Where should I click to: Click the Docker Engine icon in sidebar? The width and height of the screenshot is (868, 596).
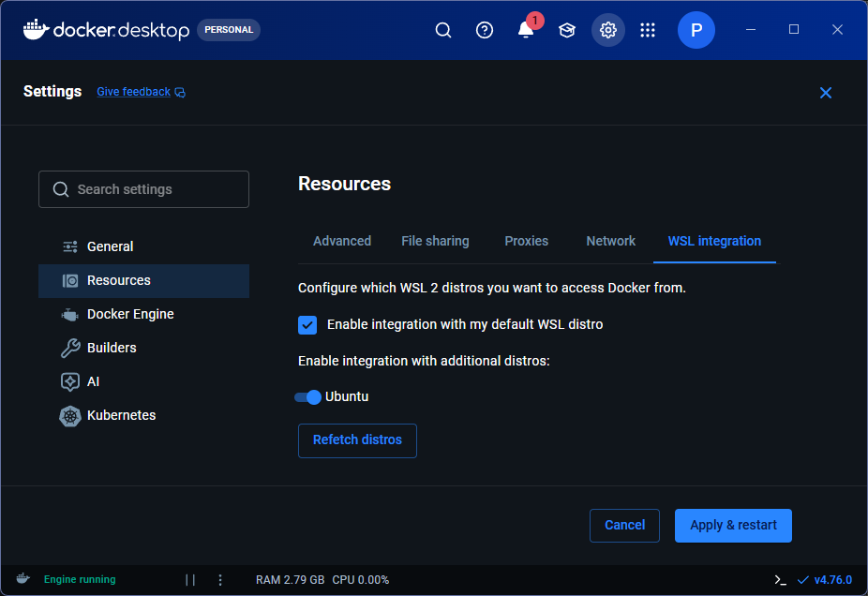point(70,314)
